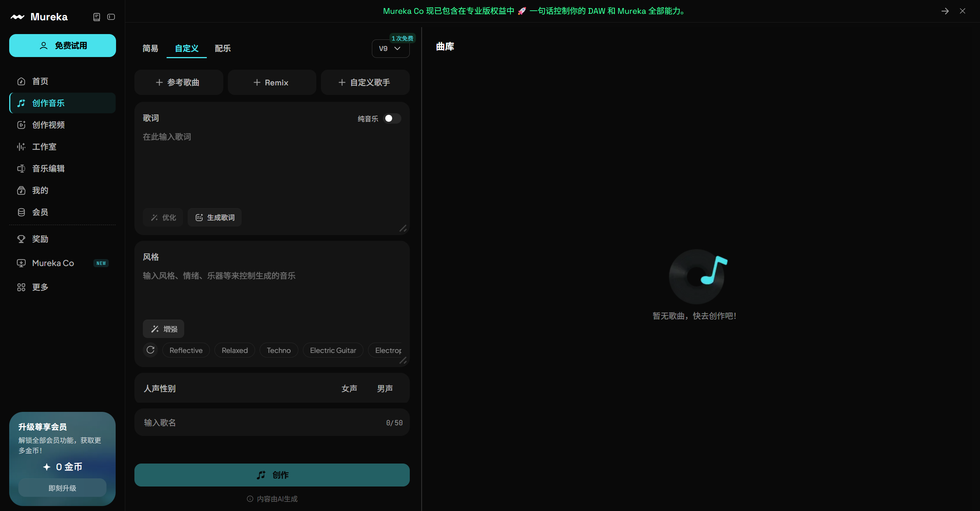Expand the 参考歌曲 add option

[x=178, y=82]
